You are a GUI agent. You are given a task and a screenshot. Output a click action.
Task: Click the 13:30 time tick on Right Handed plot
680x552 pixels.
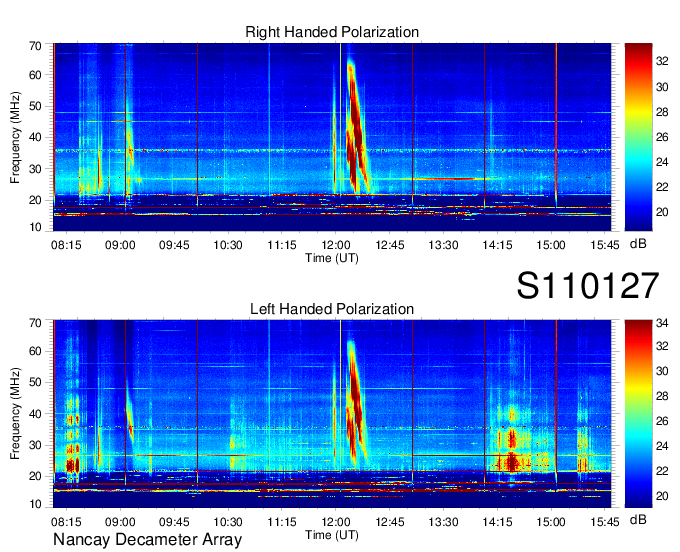[443, 245]
